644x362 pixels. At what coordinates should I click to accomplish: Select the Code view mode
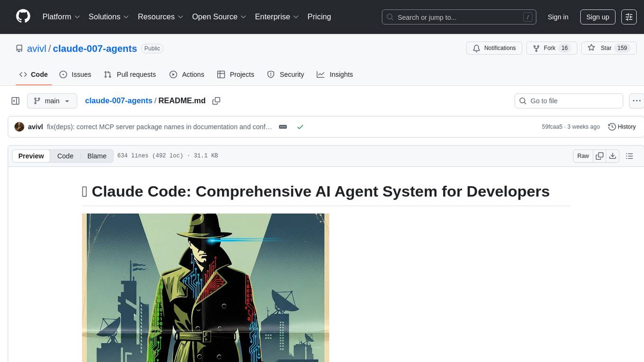tap(65, 156)
